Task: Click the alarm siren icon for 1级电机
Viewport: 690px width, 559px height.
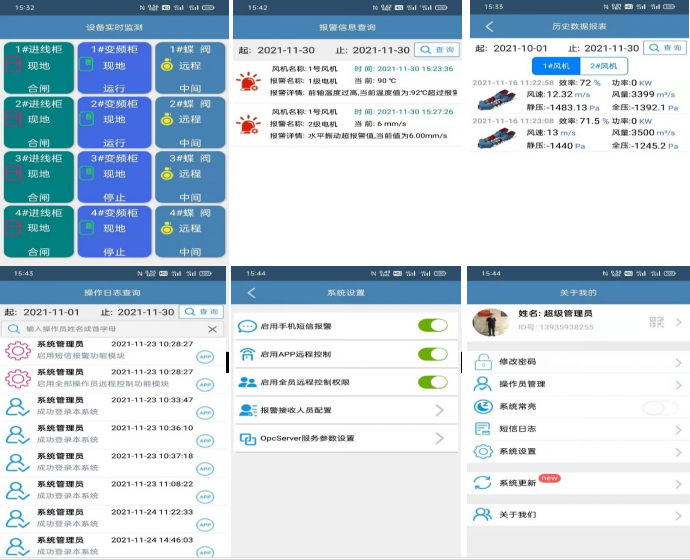Action: 247,81
